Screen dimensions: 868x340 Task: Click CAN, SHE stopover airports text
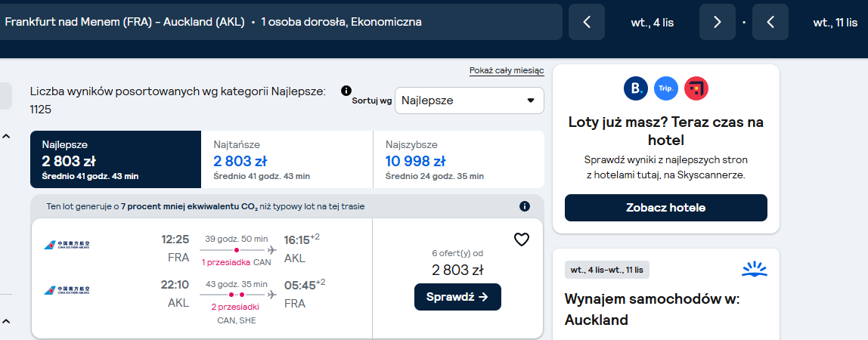(237, 320)
